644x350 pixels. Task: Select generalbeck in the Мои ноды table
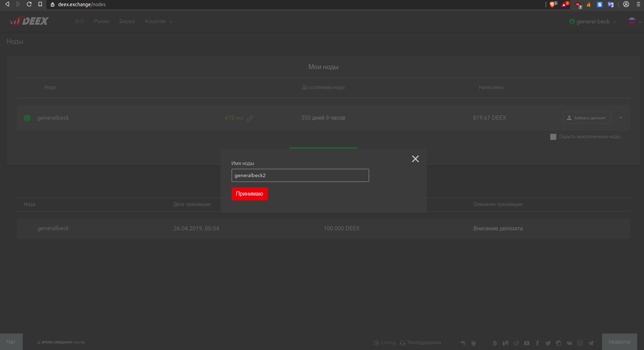[x=53, y=118]
